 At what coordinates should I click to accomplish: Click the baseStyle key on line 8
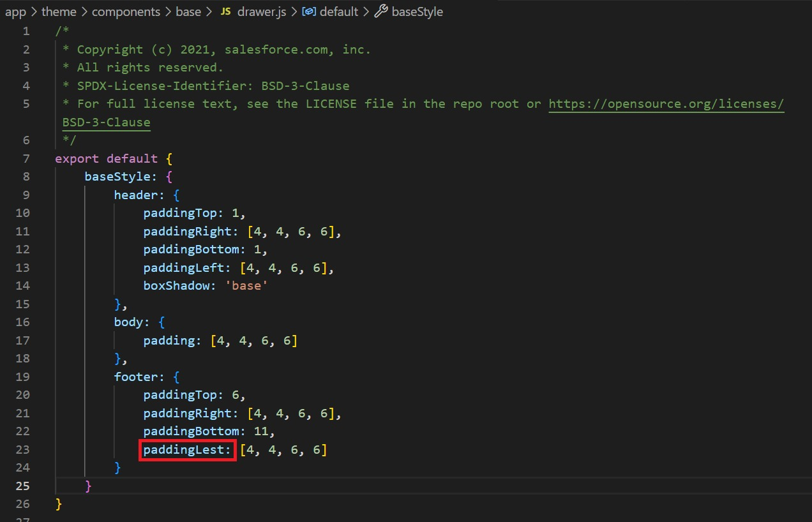(x=117, y=176)
